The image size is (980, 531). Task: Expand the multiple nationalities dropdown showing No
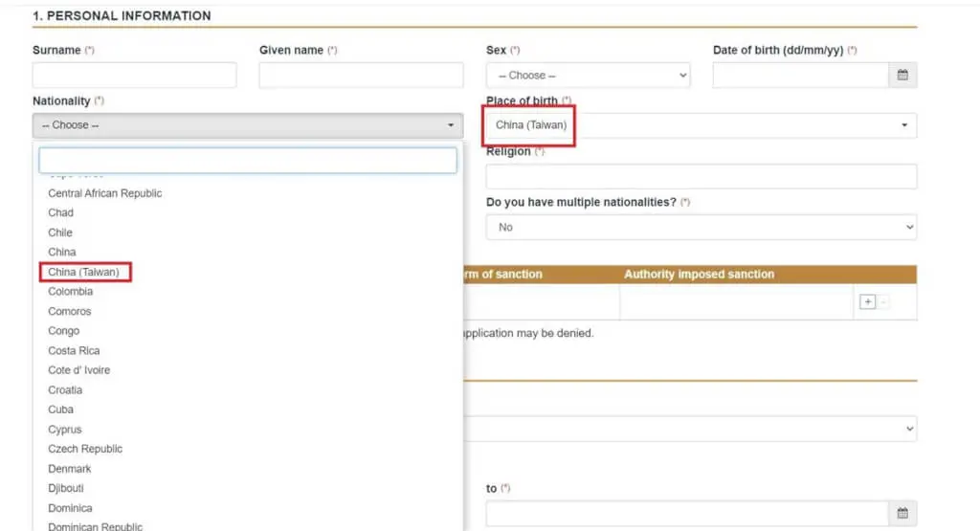(701, 228)
